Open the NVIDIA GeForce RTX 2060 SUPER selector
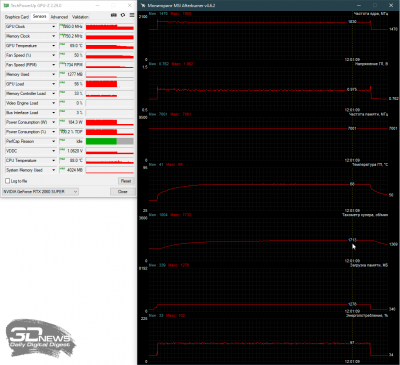Viewport: 400px width, 365px height. (40, 192)
